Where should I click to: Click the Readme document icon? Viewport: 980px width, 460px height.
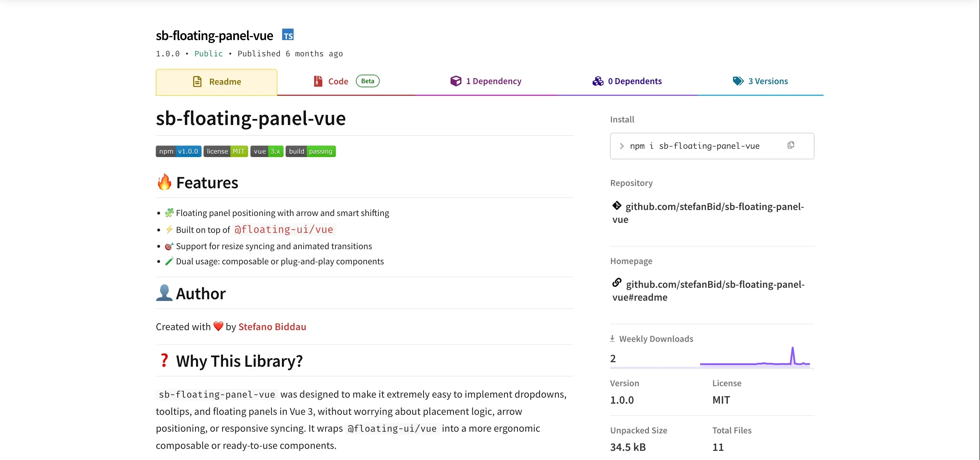(x=197, y=82)
